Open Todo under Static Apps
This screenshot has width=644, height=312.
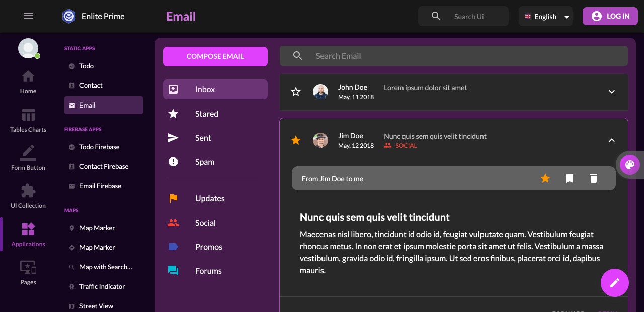click(x=104, y=66)
